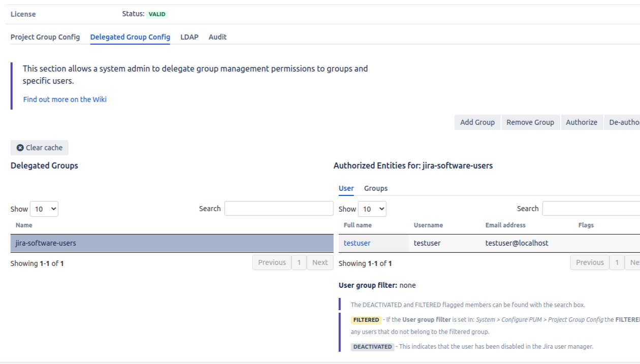
Task: Switch to the Groups tab of Authorized Entities
Action: pyautogui.click(x=375, y=188)
